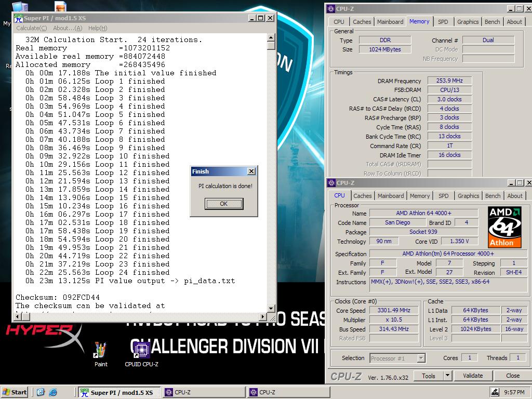Screen dimensions: 532x399
Task: Open the Tools button in CPU-Z
Action: point(429,376)
